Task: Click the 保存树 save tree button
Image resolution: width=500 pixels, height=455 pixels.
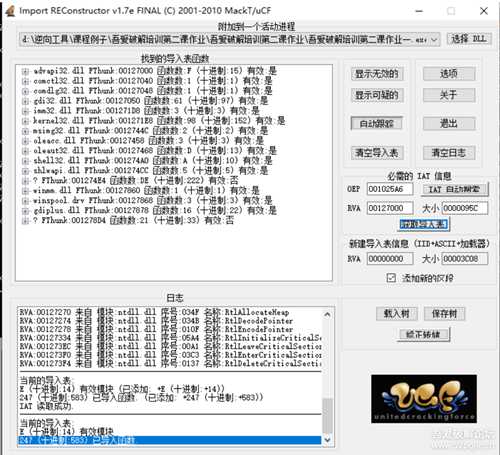Action: (444, 313)
